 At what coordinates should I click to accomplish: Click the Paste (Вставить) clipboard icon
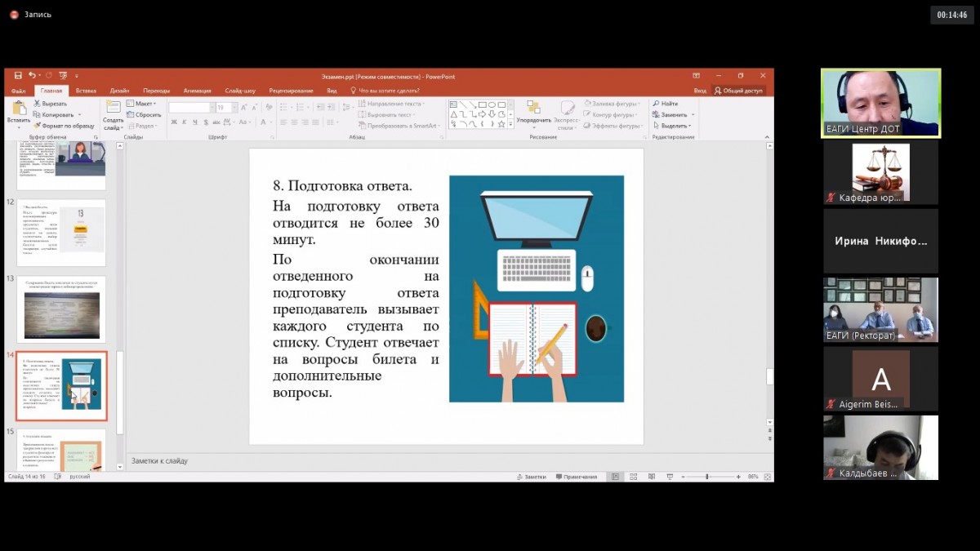tap(19, 109)
